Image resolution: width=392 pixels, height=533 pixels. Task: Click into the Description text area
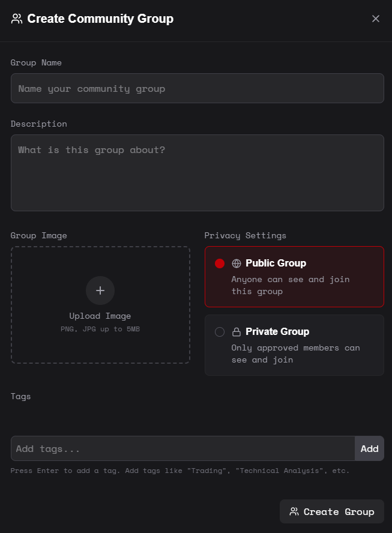(x=197, y=173)
